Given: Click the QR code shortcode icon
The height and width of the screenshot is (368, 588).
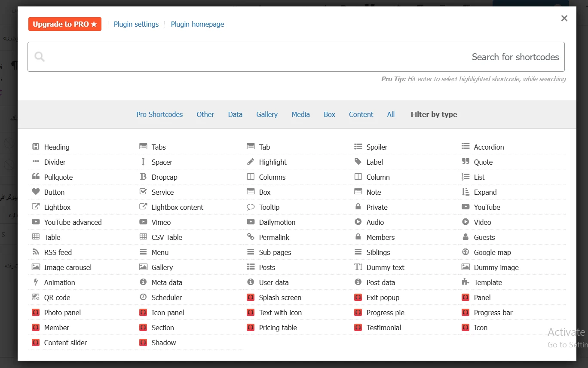Looking at the screenshot, I should pos(36,297).
